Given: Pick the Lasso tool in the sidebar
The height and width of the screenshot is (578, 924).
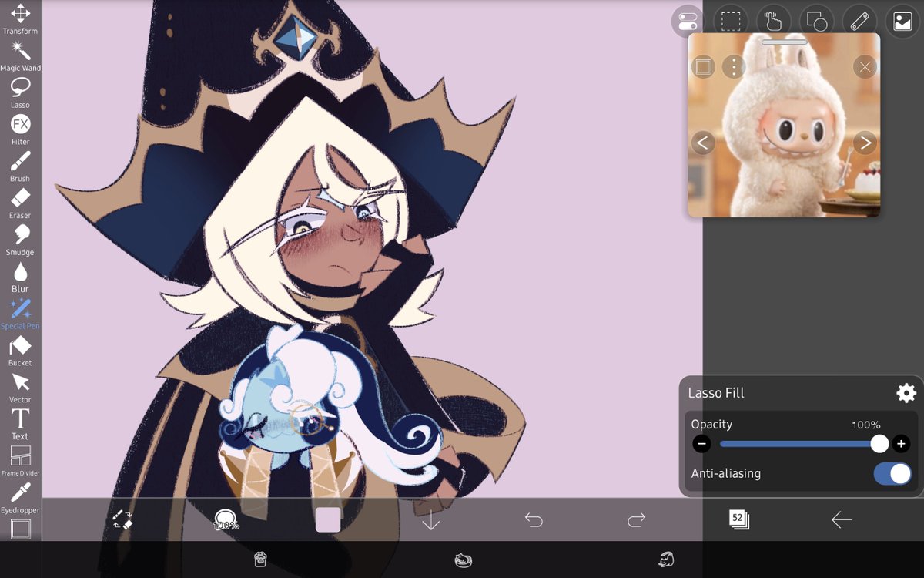Looking at the screenshot, I should pyautogui.click(x=20, y=93).
